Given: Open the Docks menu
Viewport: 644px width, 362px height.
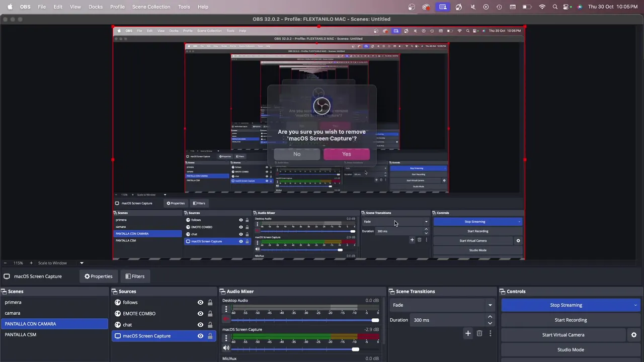Looking at the screenshot, I should (x=96, y=7).
